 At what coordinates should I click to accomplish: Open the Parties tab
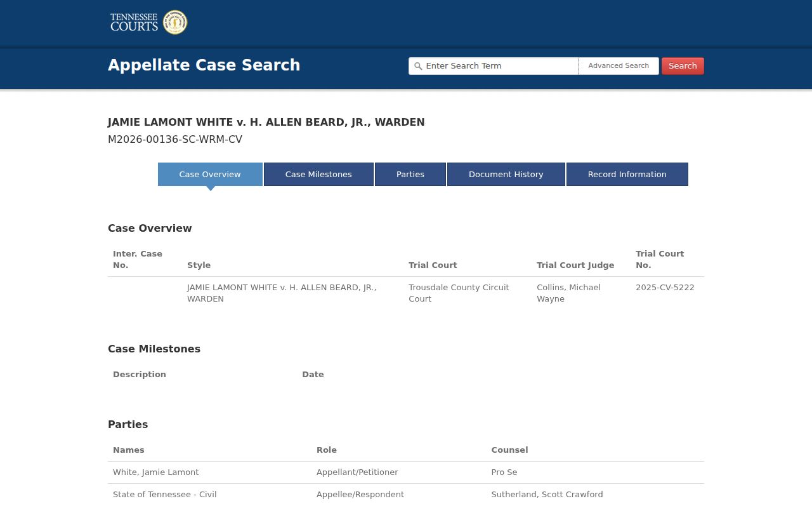tap(410, 174)
